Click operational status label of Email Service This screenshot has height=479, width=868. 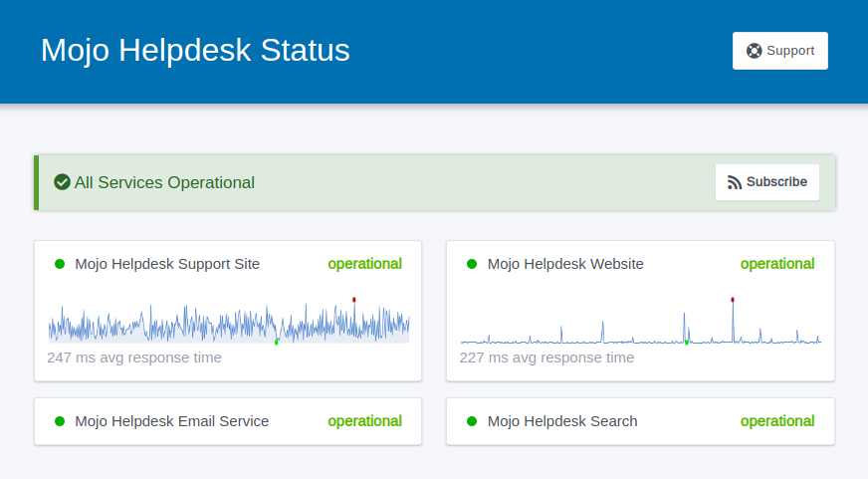click(364, 421)
